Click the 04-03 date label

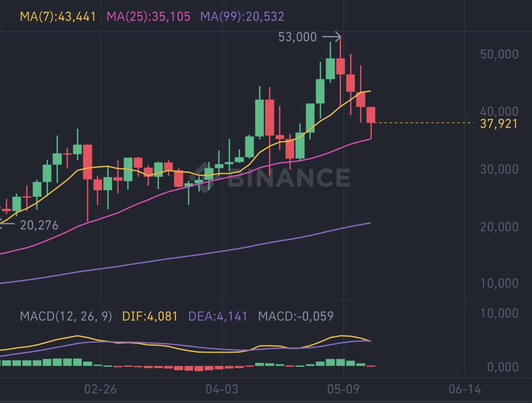[222, 389]
